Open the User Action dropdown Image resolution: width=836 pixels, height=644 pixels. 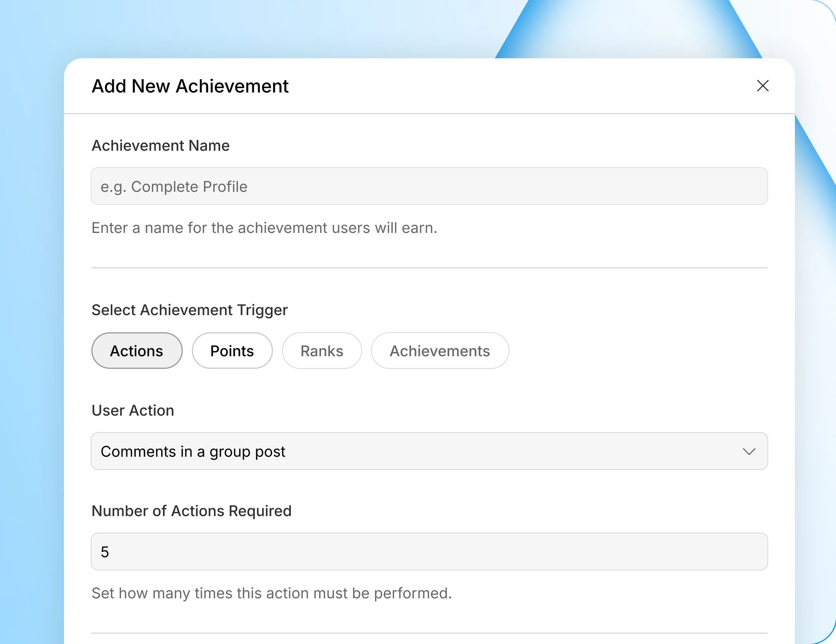429,451
